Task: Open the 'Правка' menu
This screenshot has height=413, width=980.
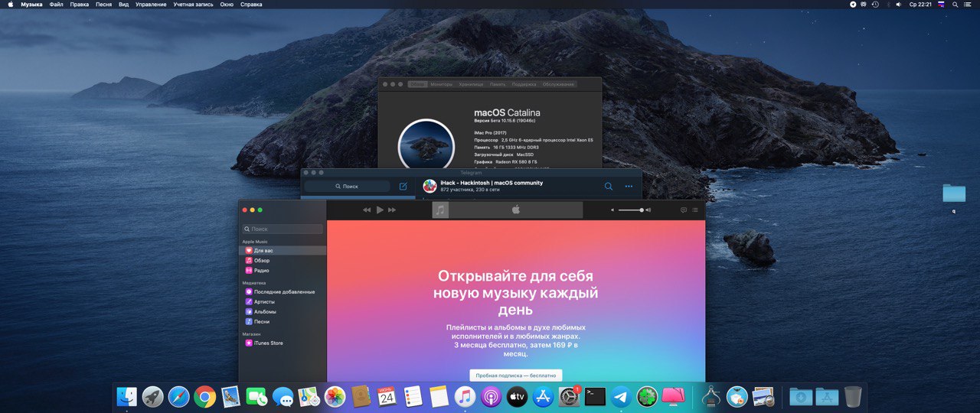Action: click(x=79, y=5)
